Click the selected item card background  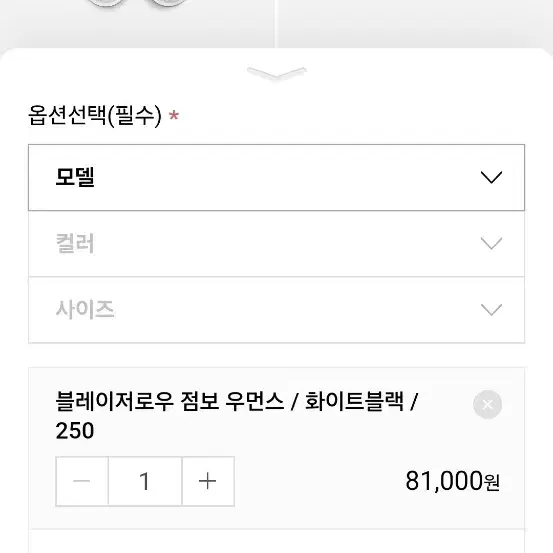coord(276,448)
